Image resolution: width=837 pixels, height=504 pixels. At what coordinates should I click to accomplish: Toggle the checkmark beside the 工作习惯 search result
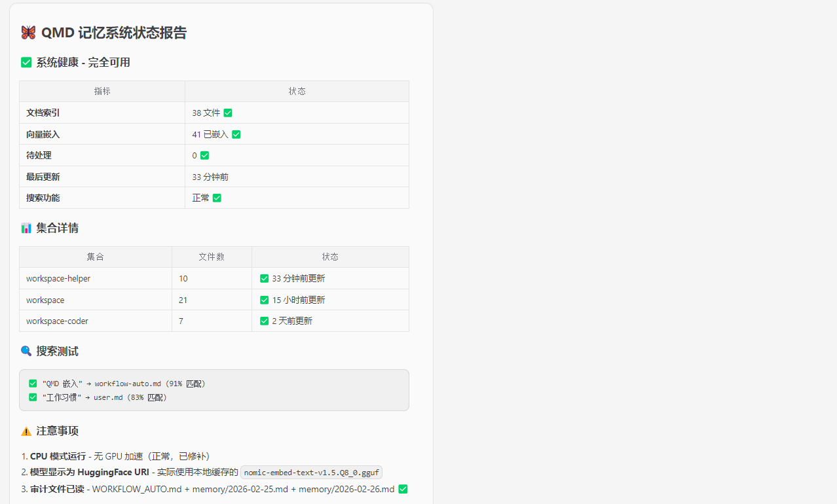coord(32,397)
